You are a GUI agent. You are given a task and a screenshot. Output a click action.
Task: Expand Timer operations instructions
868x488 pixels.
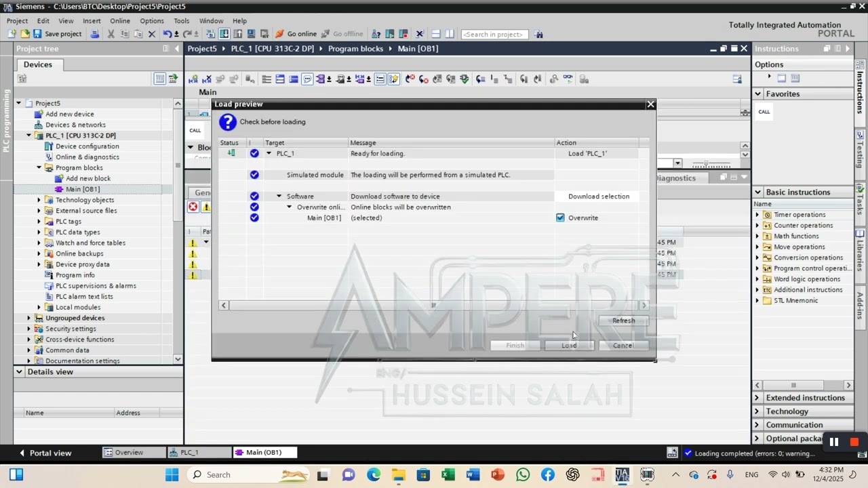click(757, 215)
